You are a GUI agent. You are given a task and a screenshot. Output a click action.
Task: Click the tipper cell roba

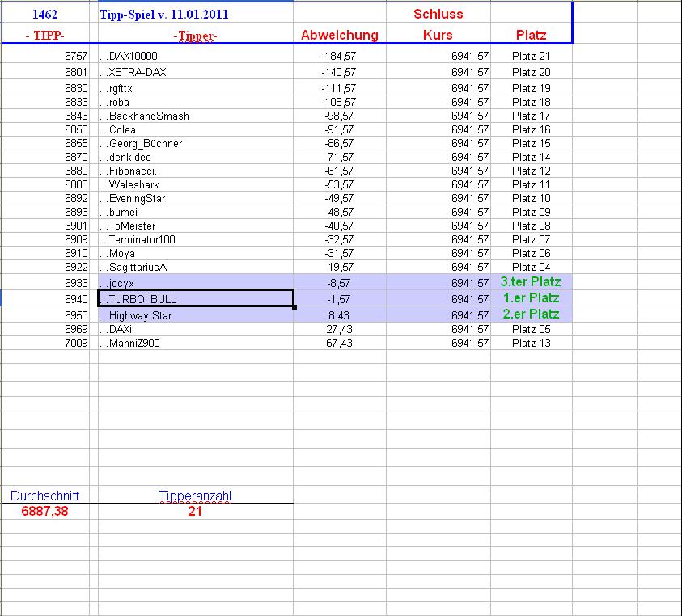(x=196, y=102)
